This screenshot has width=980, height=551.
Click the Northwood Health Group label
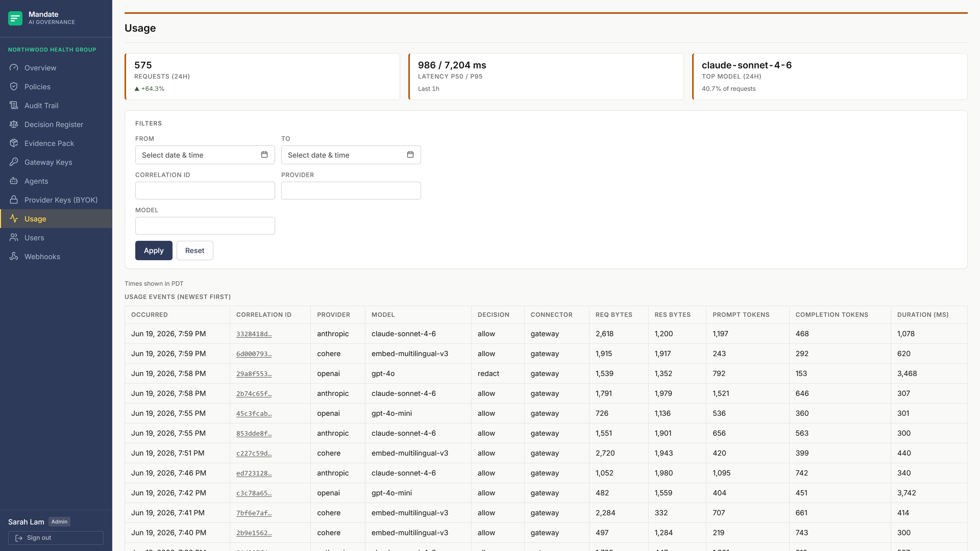[52, 49]
